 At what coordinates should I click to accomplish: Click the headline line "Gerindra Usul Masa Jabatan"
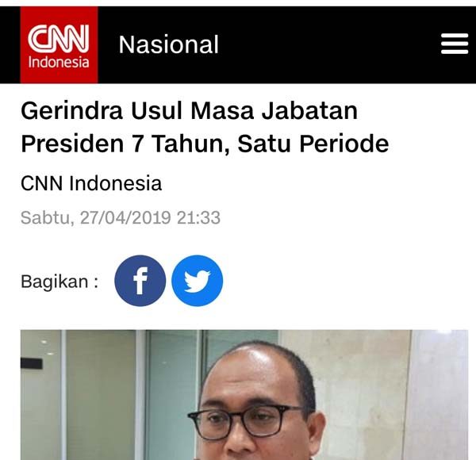pos(189,111)
